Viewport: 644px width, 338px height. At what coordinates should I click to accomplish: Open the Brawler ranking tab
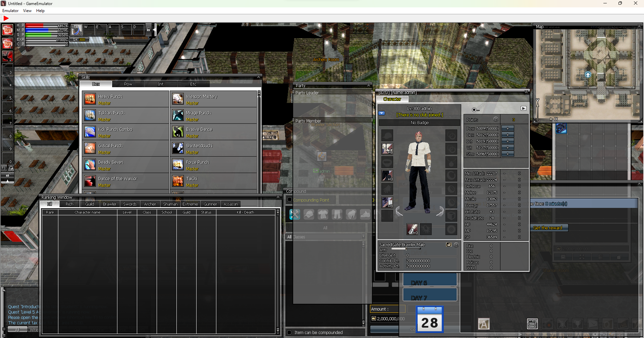tap(110, 204)
